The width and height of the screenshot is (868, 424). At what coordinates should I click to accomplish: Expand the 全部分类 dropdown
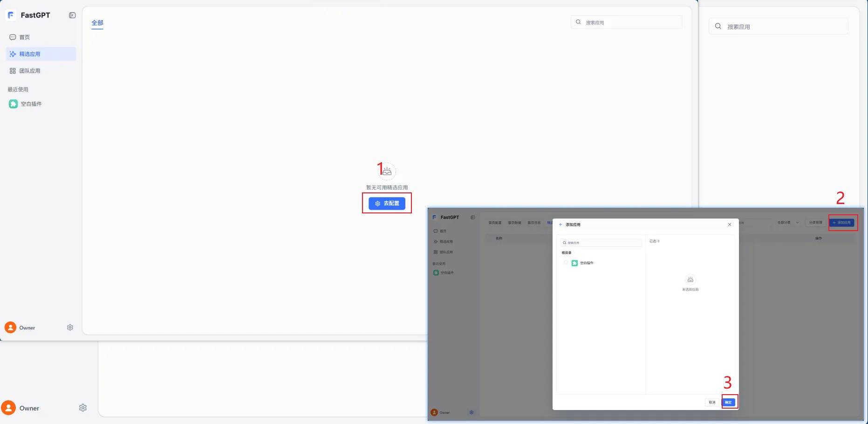click(788, 223)
